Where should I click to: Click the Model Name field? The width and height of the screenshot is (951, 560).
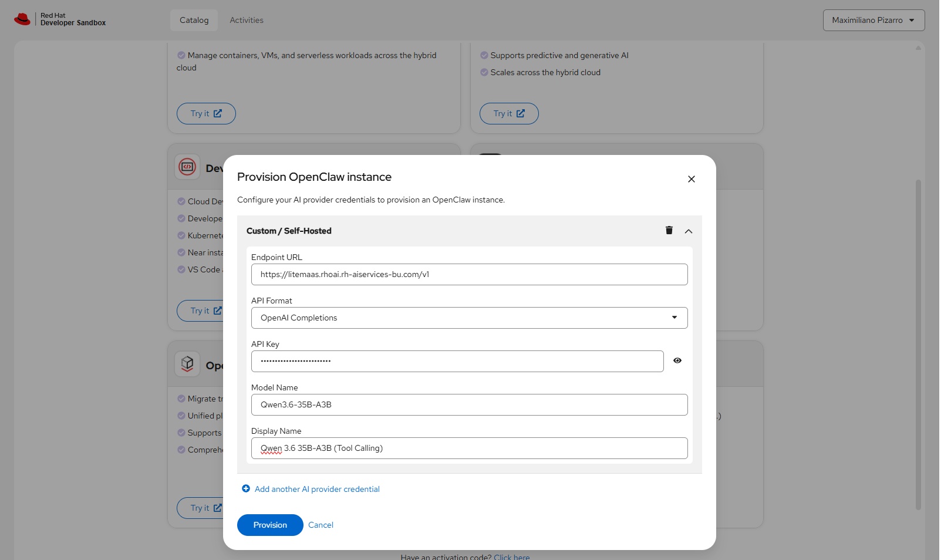coord(470,404)
